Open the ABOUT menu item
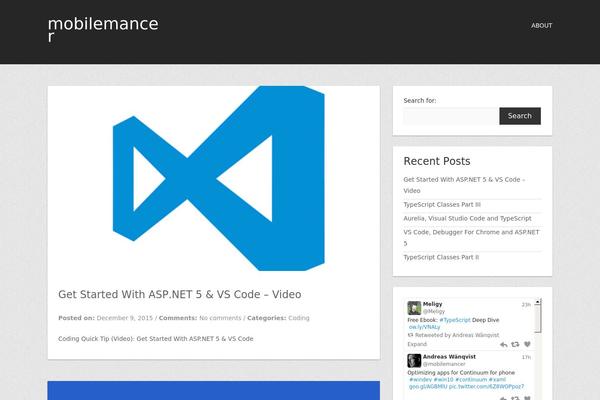600x400 pixels. pos(541,25)
